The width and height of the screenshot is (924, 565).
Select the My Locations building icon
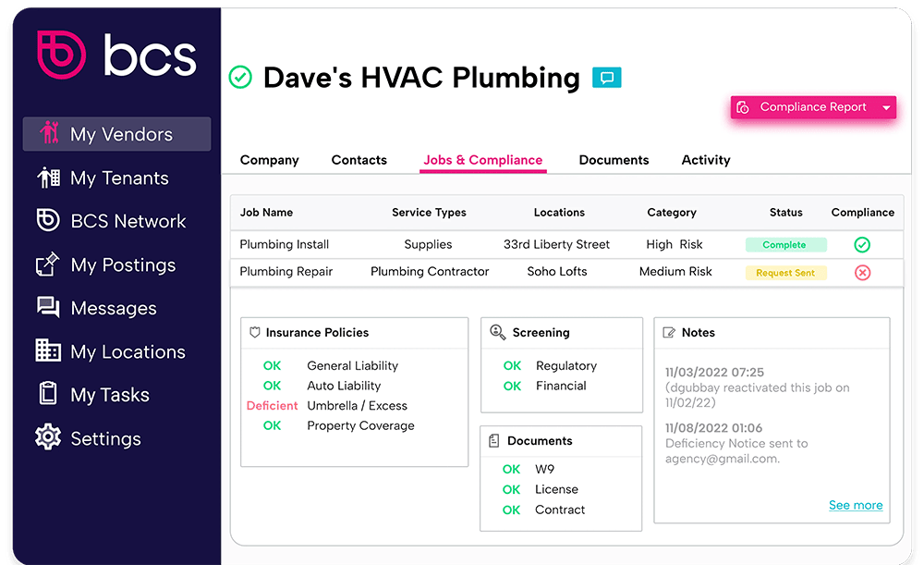coord(48,351)
